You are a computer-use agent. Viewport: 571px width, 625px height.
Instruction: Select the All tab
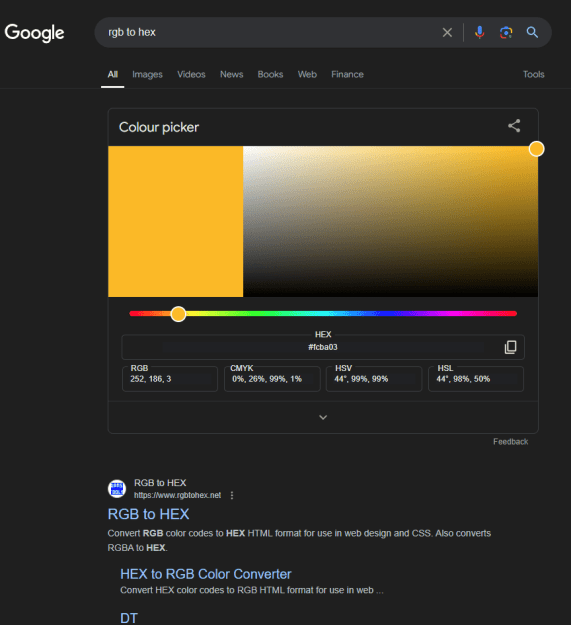tap(113, 75)
